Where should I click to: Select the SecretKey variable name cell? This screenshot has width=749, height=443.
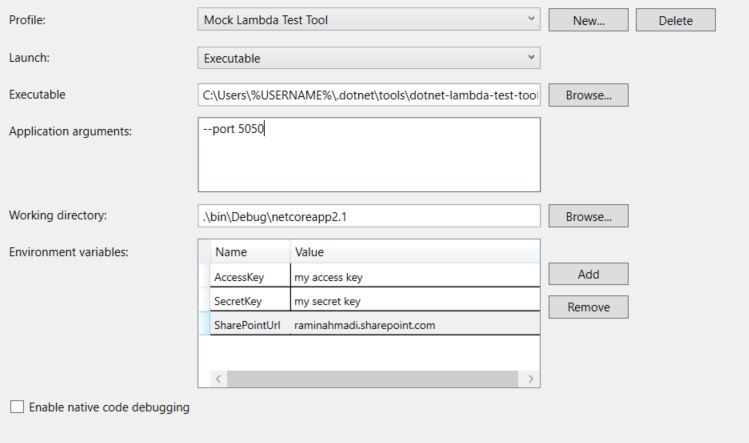pos(249,301)
